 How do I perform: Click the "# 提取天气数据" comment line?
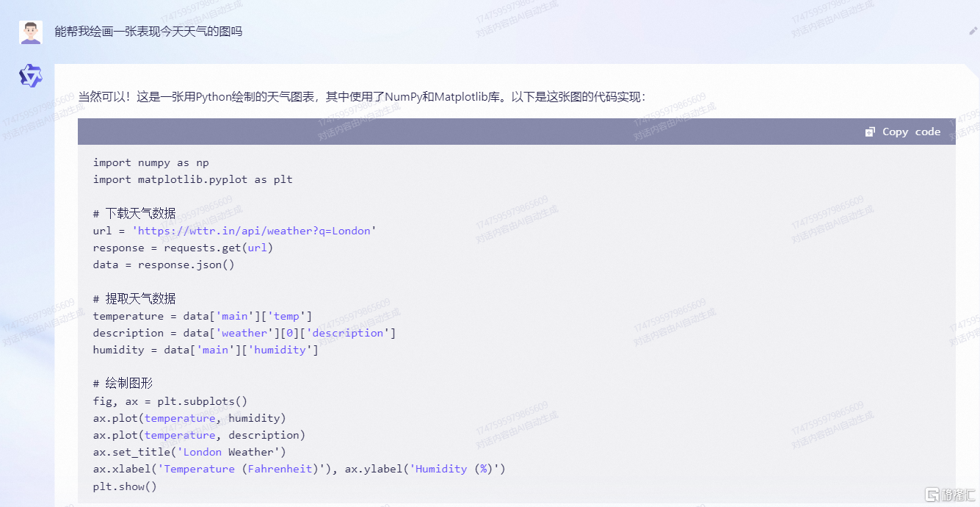tap(134, 299)
